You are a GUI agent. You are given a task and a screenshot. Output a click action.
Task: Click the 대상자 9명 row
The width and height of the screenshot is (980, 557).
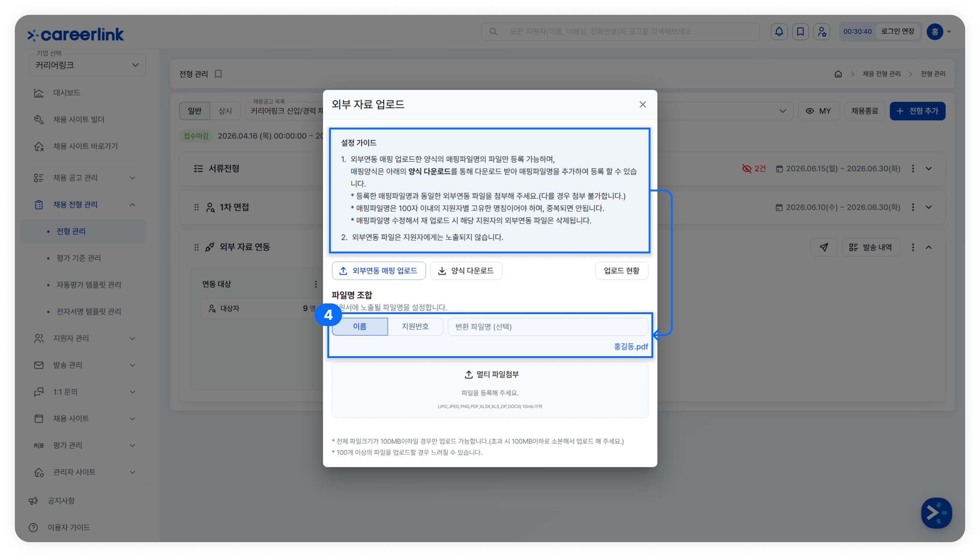pos(262,308)
